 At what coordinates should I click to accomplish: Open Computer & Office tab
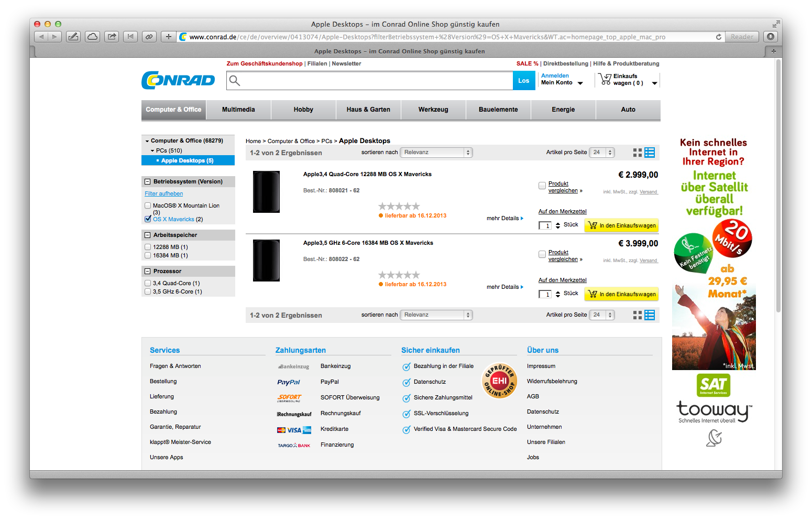[x=173, y=110]
